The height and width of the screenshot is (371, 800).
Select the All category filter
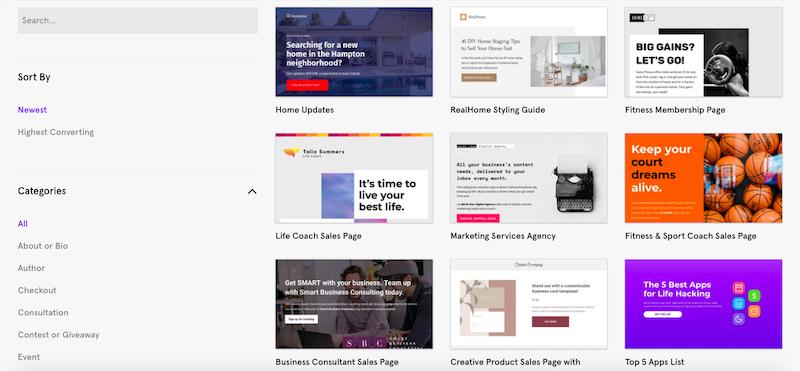pos(22,224)
